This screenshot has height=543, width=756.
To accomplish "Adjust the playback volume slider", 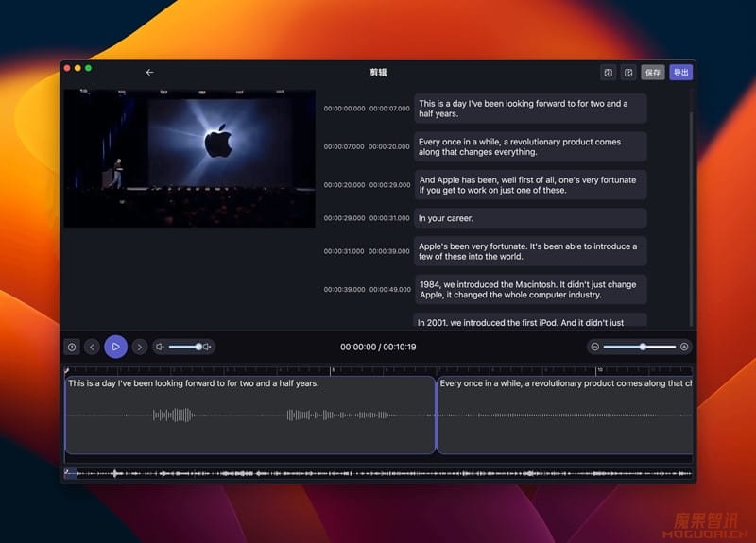I will tap(184, 347).
